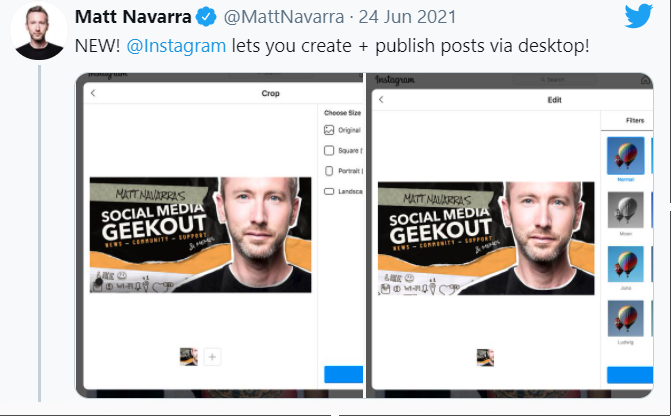Apply the Moon grayscale filter
The width and height of the screenshot is (671, 416).
point(626,210)
